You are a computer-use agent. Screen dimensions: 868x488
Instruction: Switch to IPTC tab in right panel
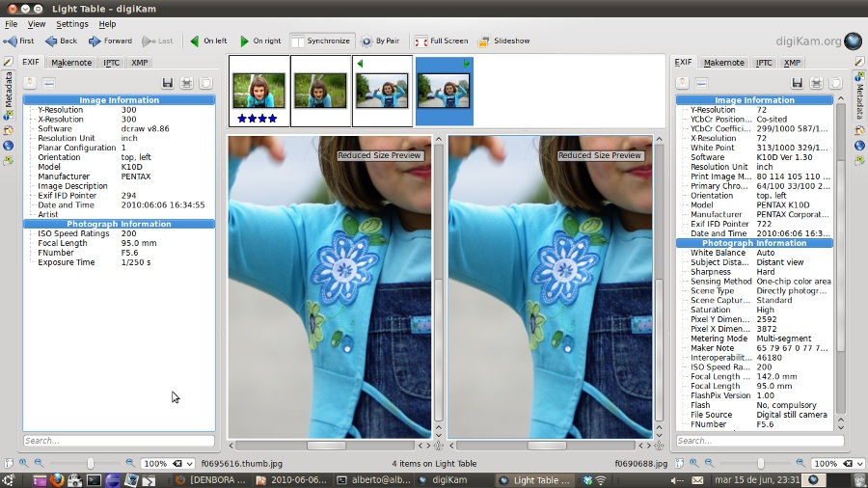tap(764, 63)
